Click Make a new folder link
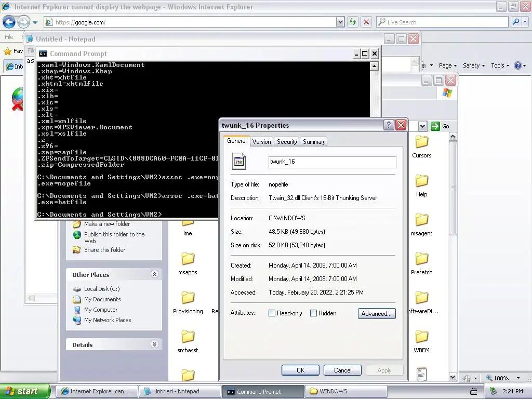Image resolution: width=532 pixels, height=399 pixels. point(107,224)
